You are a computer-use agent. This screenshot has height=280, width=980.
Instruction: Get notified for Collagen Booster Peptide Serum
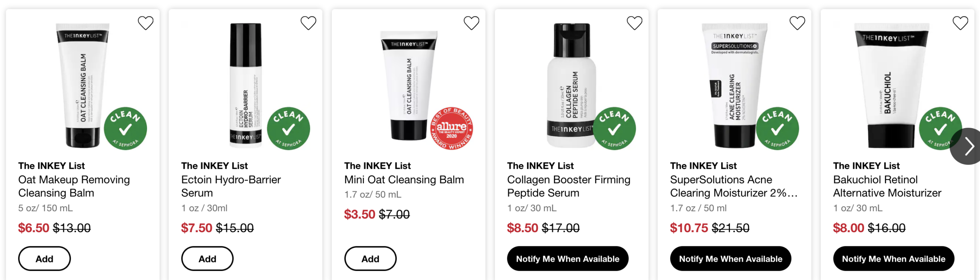tap(567, 259)
